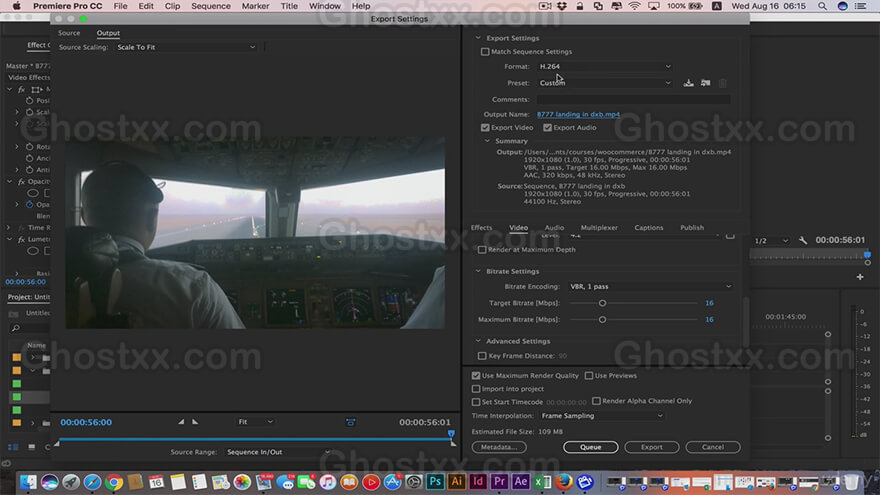The image size is (880, 495).
Task: Open Launchpad from the dock
Action: point(71,482)
